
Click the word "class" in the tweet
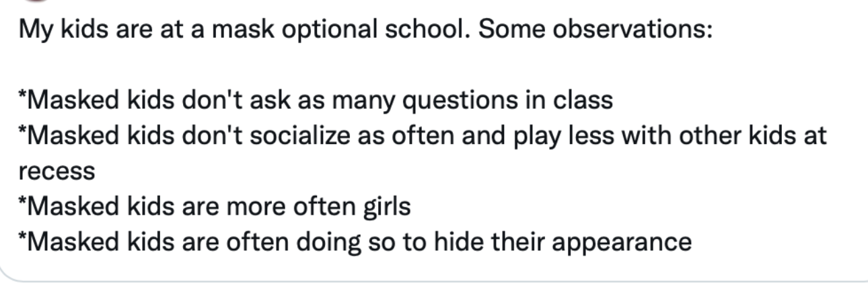(x=583, y=101)
